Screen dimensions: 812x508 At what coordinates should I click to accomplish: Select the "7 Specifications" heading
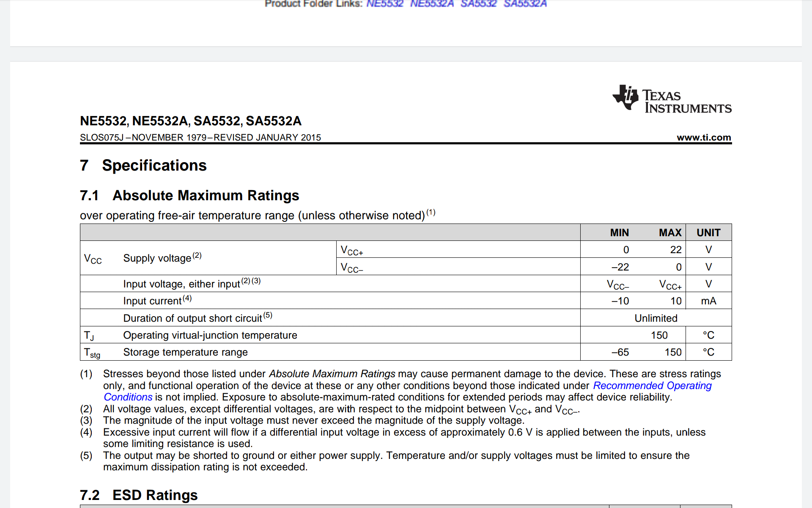(x=143, y=166)
